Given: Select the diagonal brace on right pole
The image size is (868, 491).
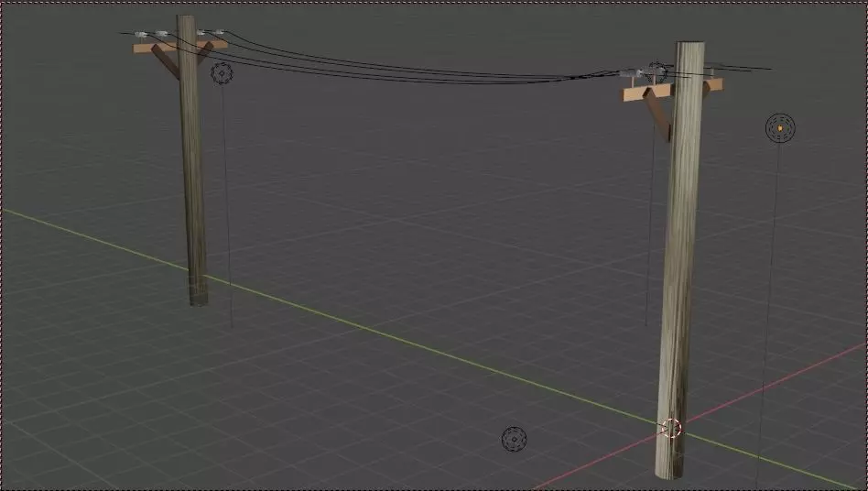Looking at the screenshot, I should 657,115.
